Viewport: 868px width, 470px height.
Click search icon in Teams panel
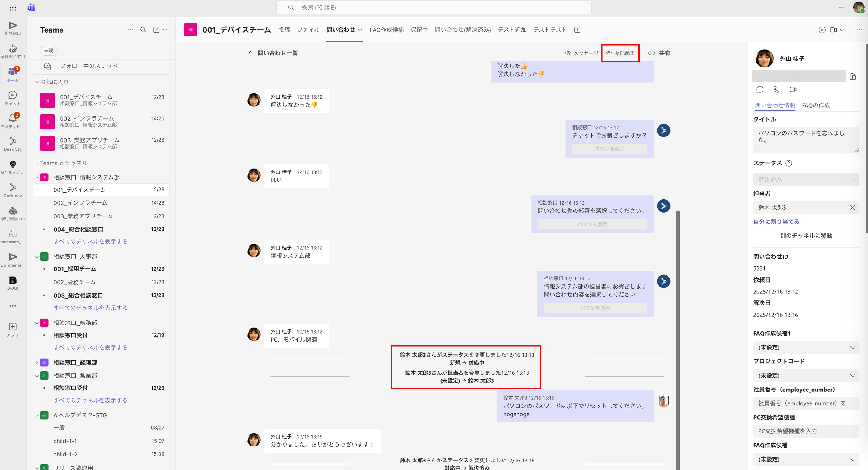pos(143,30)
